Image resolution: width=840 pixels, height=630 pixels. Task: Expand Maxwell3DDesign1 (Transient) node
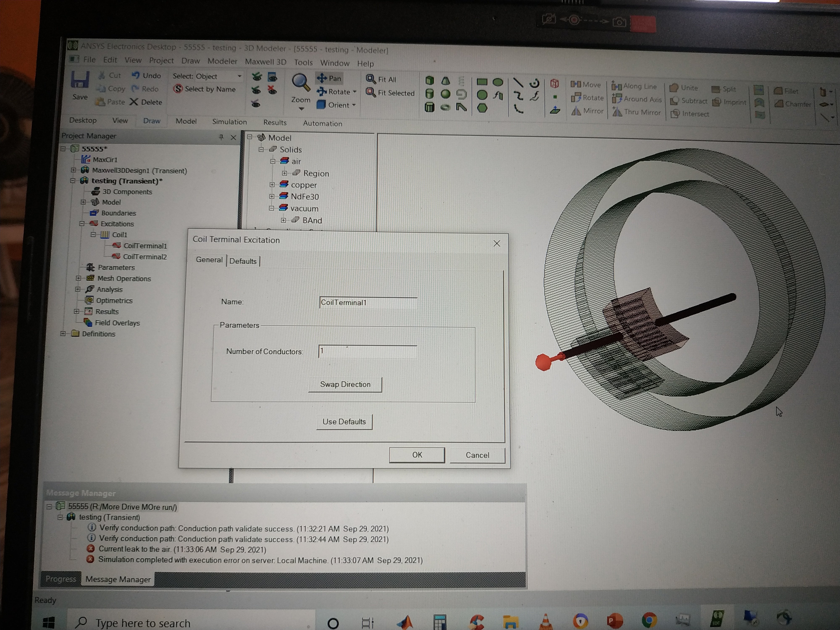pyautogui.click(x=73, y=170)
